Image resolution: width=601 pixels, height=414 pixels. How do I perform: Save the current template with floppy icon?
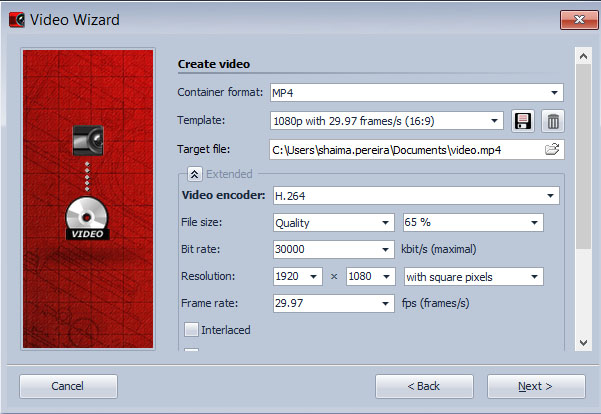[x=522, y=121]
